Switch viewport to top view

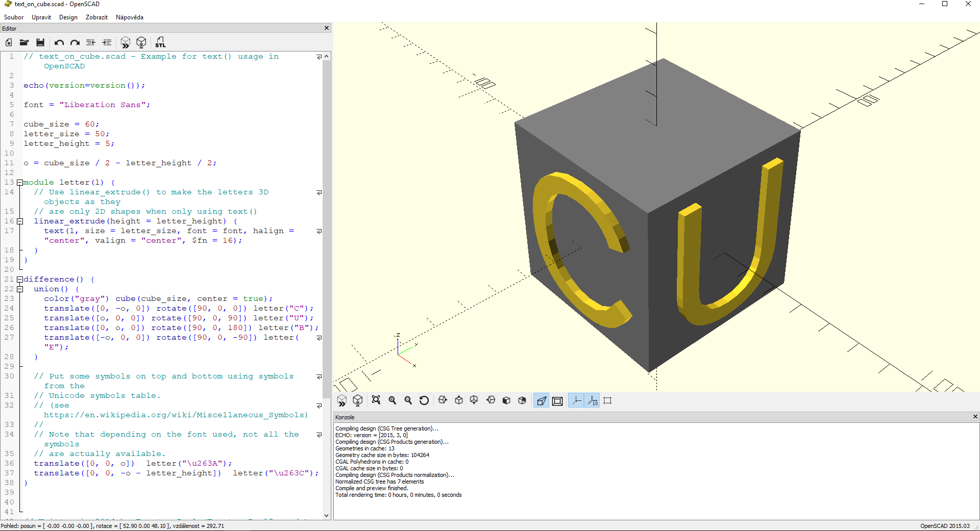pyautogui.click(x=458, y=400)
